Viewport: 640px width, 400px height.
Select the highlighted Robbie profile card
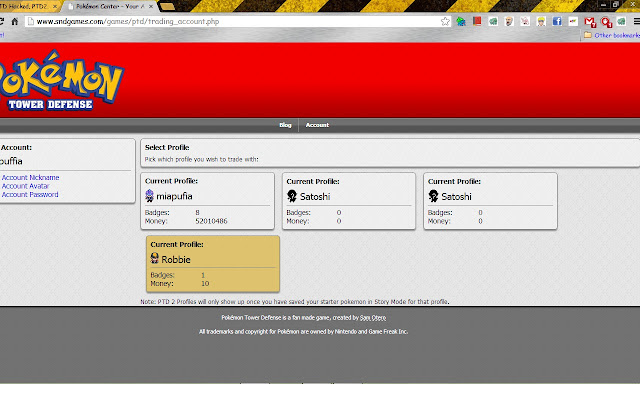click(213, 264)
